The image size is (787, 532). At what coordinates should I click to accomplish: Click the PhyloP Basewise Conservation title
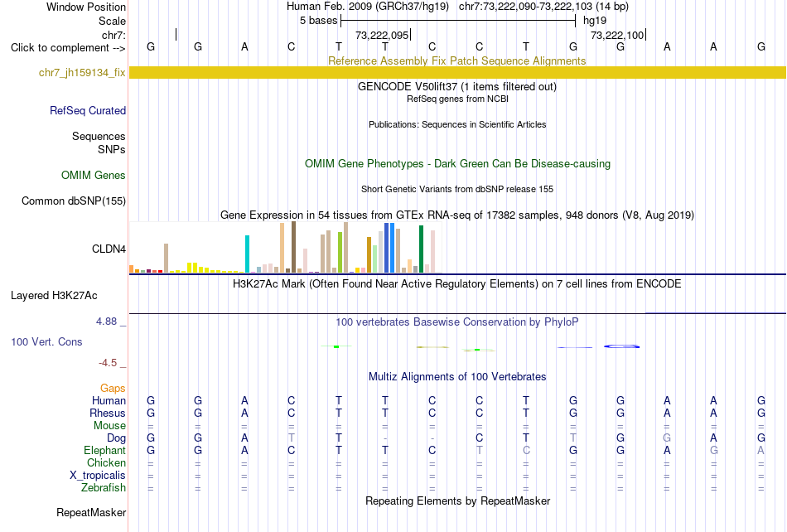click(x=456, y=322)
